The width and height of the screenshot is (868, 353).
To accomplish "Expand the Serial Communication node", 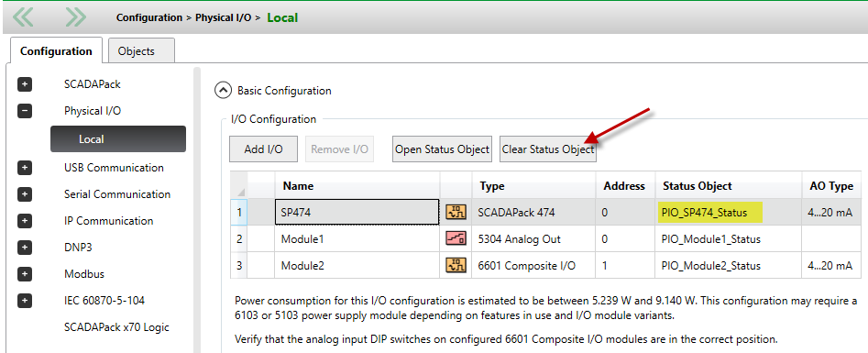I will tap(25, 194).
